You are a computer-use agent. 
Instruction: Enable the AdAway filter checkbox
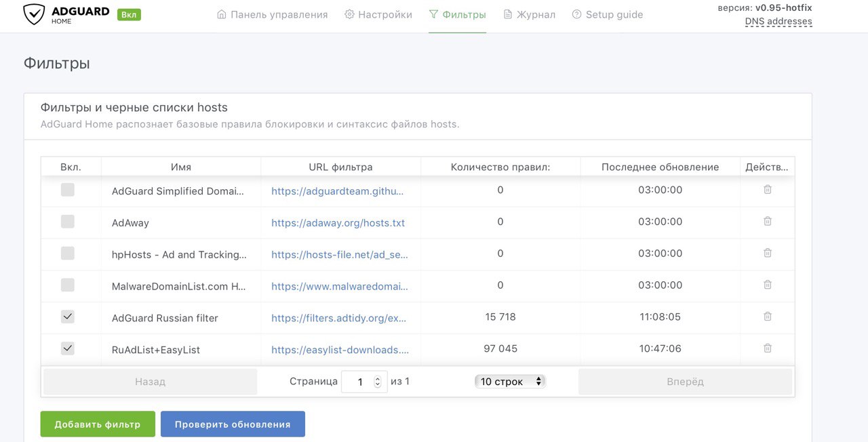click(67, 222)
